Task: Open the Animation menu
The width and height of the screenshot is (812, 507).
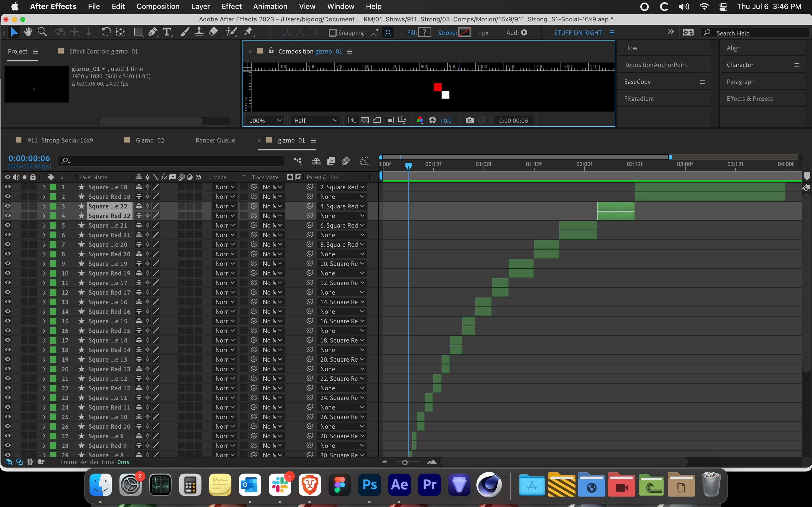Action: (270, 6)
